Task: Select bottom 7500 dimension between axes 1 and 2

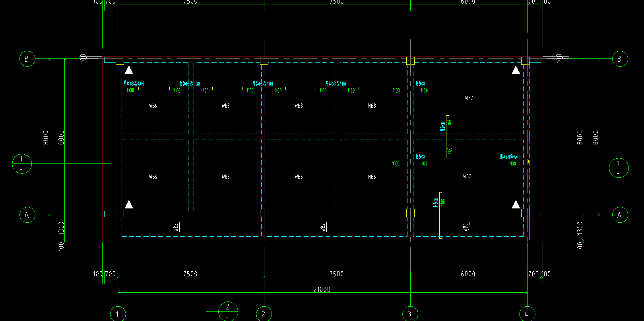Action: pos(190,274)
